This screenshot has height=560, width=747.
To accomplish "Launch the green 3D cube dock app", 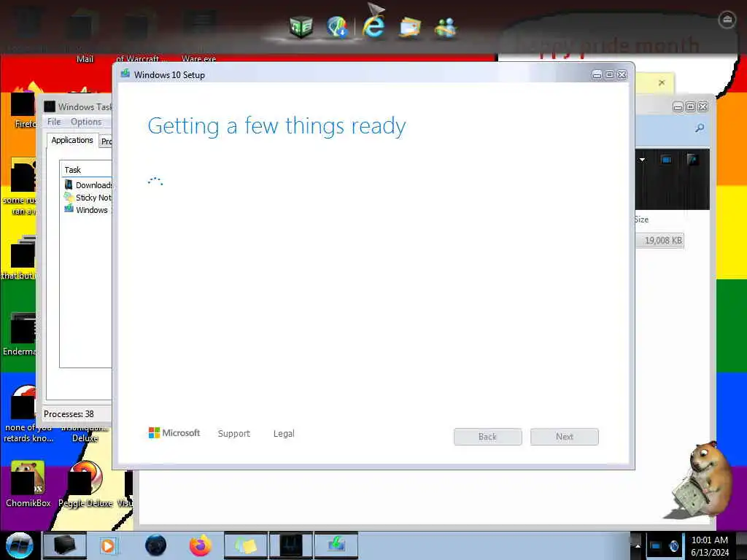I will 301,27.
